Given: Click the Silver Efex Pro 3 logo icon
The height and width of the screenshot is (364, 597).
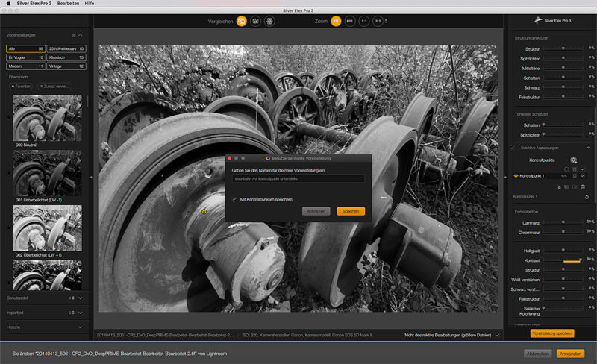Looking at the screenshot, I should click(x=538, y=20).
